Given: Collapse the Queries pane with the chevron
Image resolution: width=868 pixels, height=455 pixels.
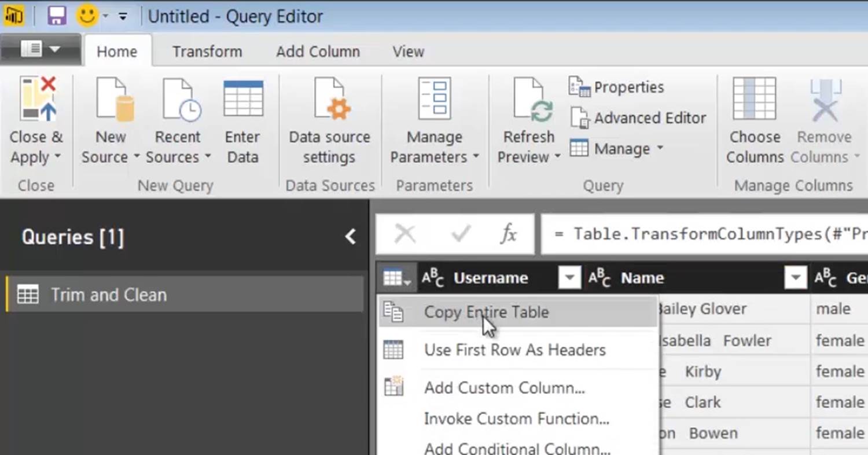Looking at the screenshot, I should click(350, 237).
